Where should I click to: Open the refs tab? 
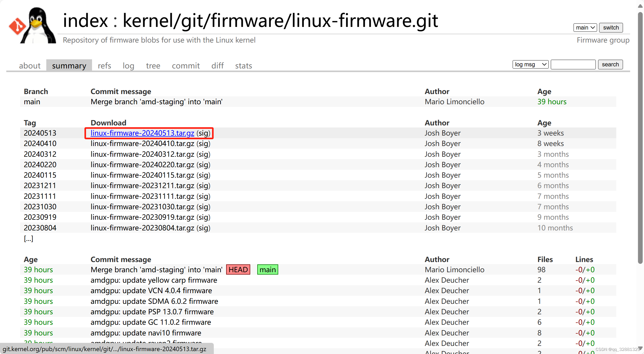104,66
